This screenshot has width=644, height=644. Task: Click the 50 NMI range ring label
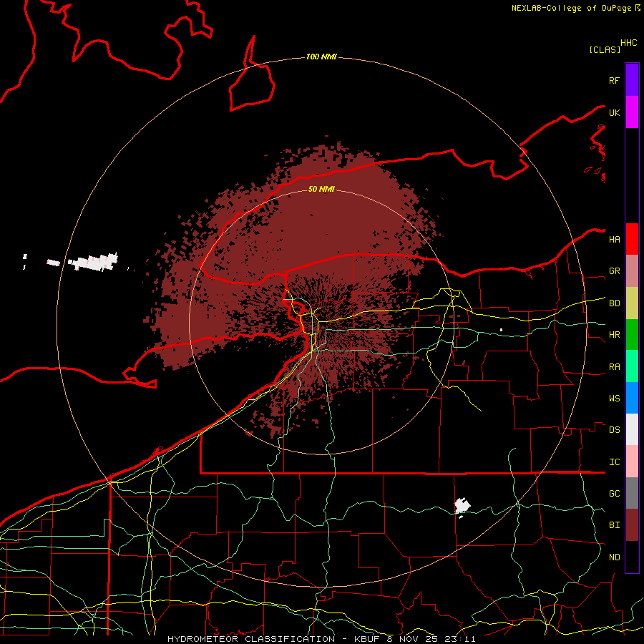tap(321, 190)
